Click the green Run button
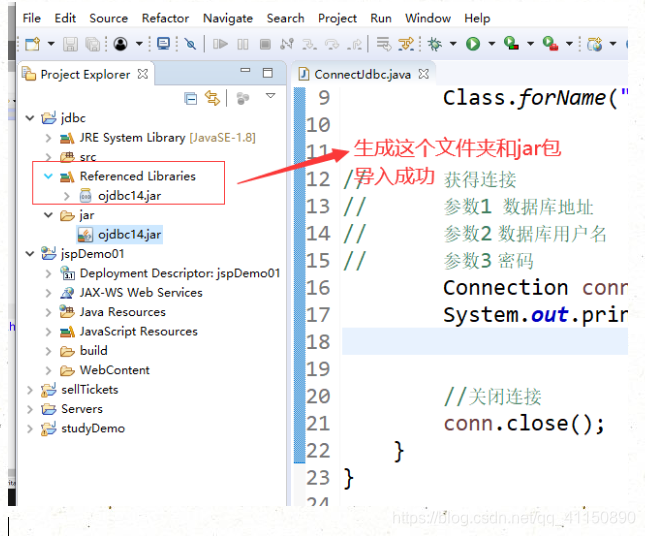The width and height of the screenshot is (645, 536). (473, 44)
